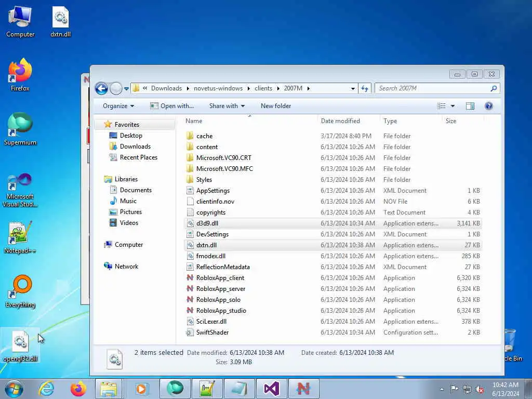Open recent pages dropdown arrow

126,89
